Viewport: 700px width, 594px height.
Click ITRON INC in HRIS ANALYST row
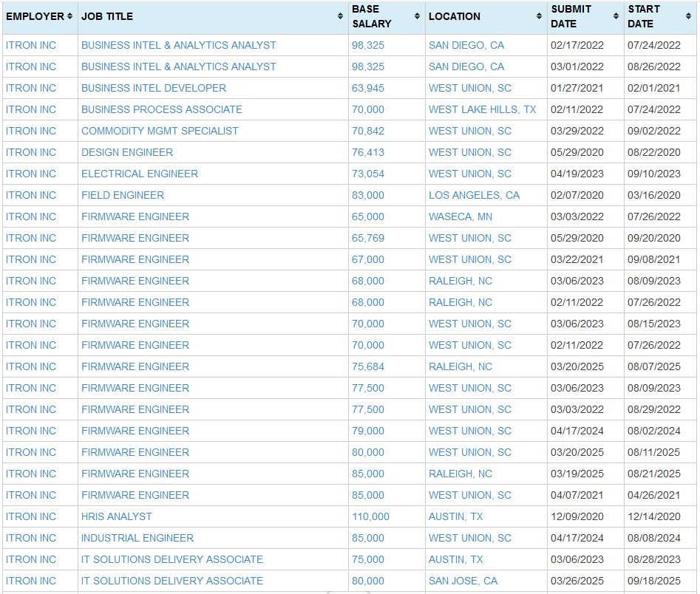31,516
